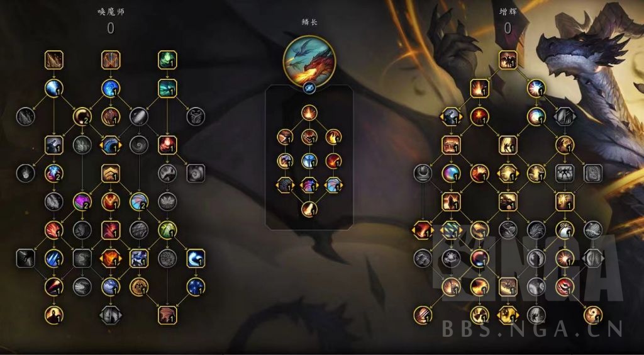Switch to the 唤魔师 class tree header
Viewport: 644px width, 355px height.
(x=111, y=13)
